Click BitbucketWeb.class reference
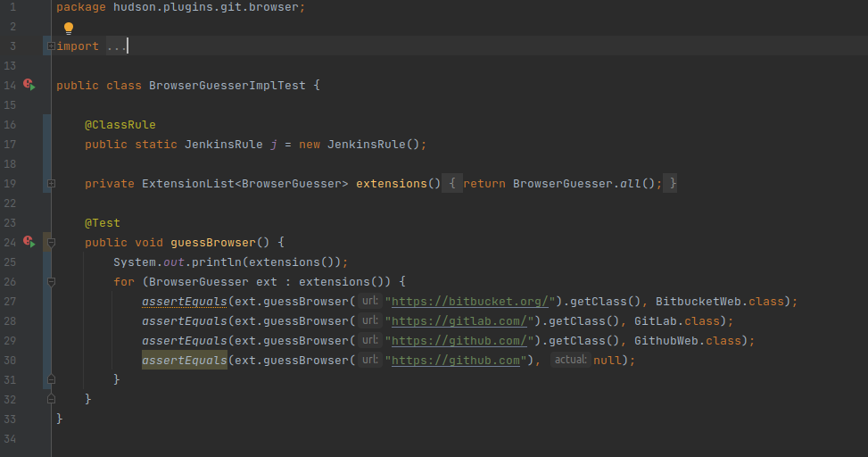 pos(720,302)
